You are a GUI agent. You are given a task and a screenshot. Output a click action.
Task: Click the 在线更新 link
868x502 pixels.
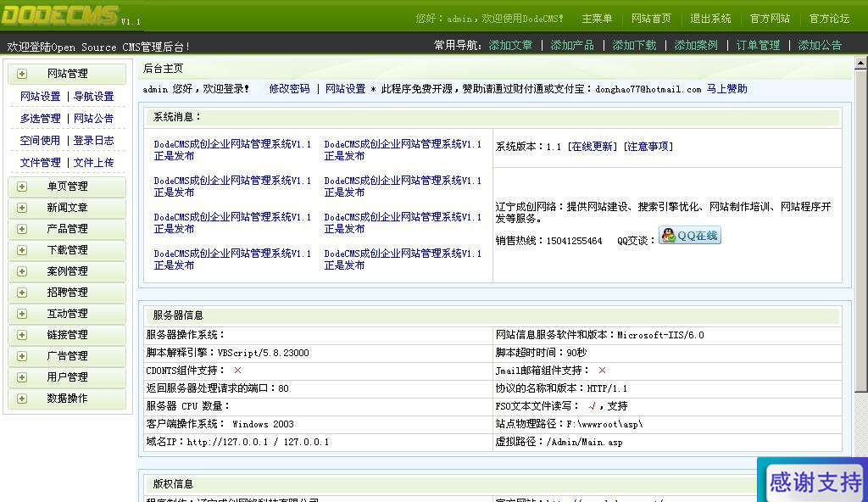(x=593, y=147)
